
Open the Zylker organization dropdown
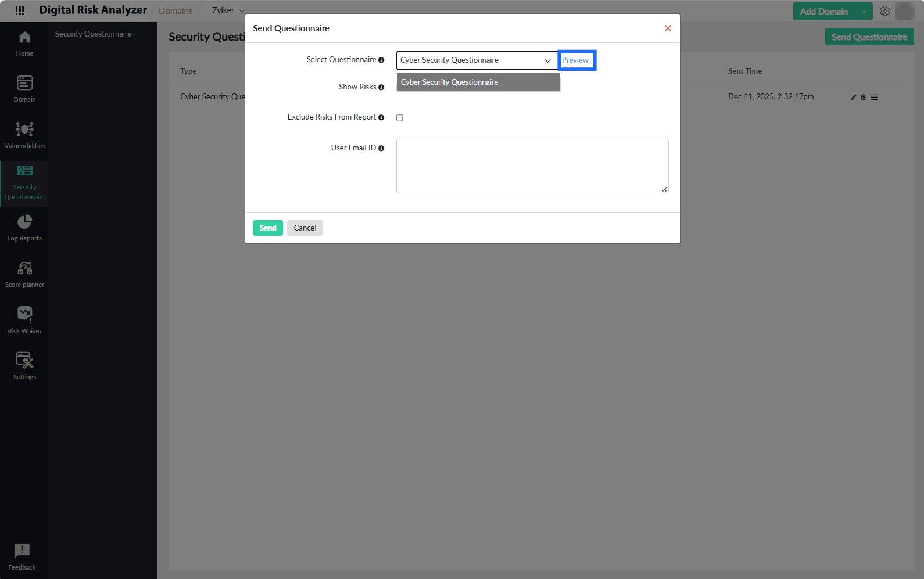pos(228,10)
